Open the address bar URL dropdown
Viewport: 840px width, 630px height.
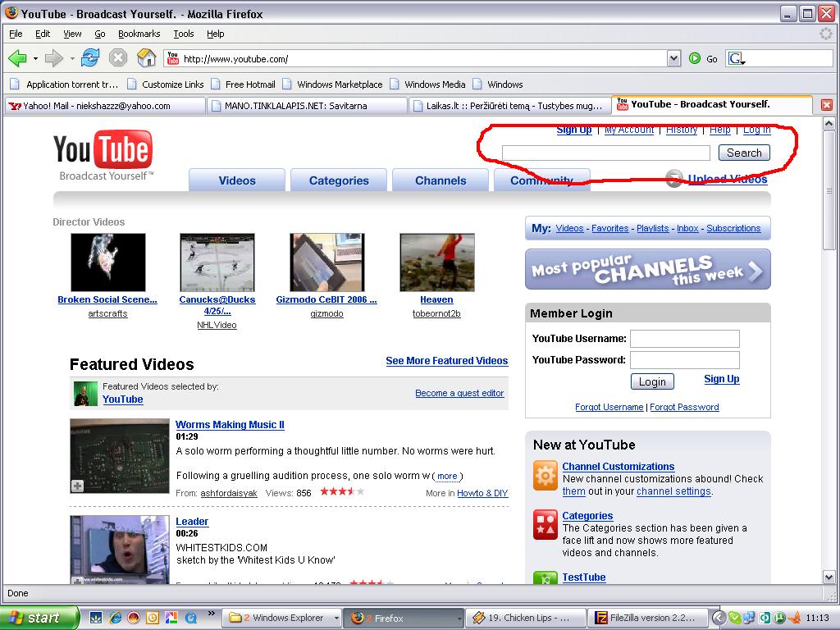coord(673,58)
